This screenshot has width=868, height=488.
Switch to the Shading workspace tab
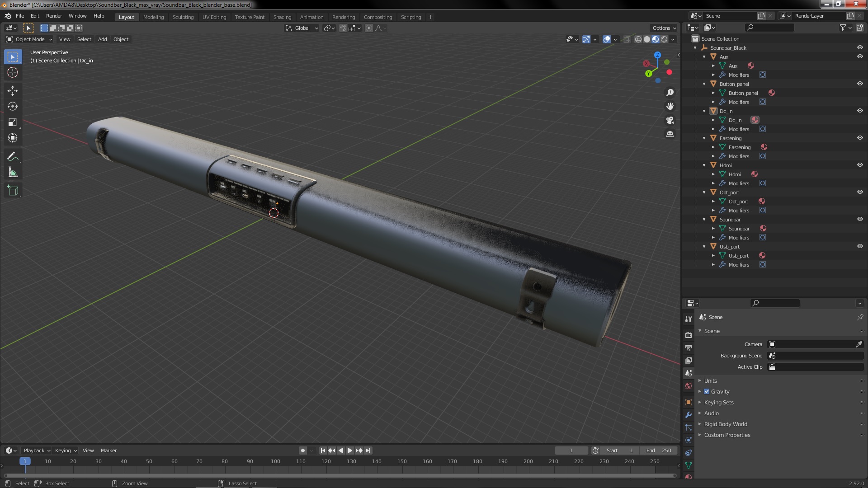[282, 17]
